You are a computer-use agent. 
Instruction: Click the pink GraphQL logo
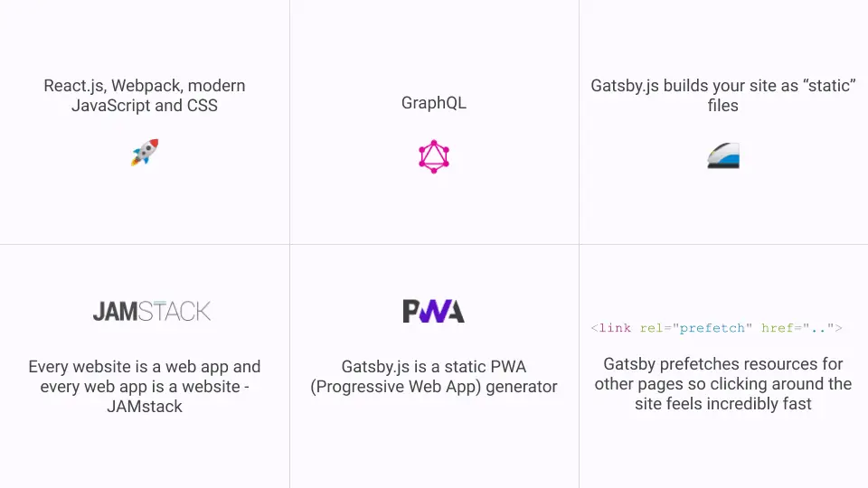(434, 156)
